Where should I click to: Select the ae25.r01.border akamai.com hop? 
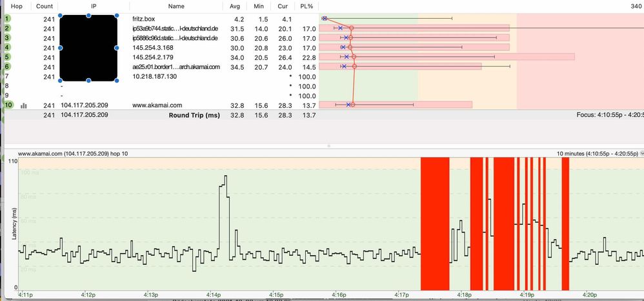click(176, 67)
